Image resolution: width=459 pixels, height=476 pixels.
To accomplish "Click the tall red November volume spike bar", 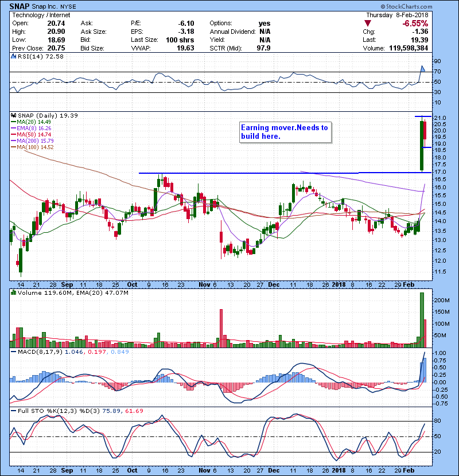I will pyautogui.click(x=221, y=328).
